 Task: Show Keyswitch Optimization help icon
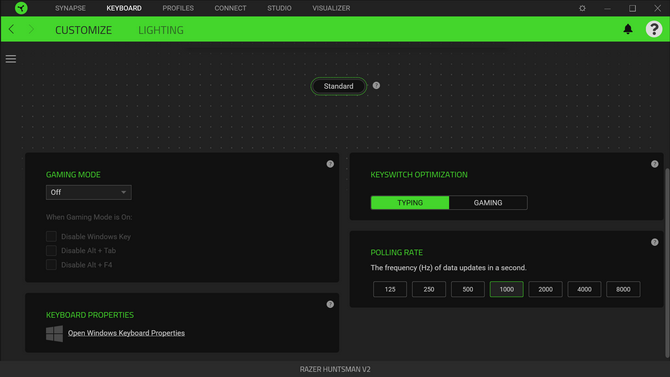(654, 164)
